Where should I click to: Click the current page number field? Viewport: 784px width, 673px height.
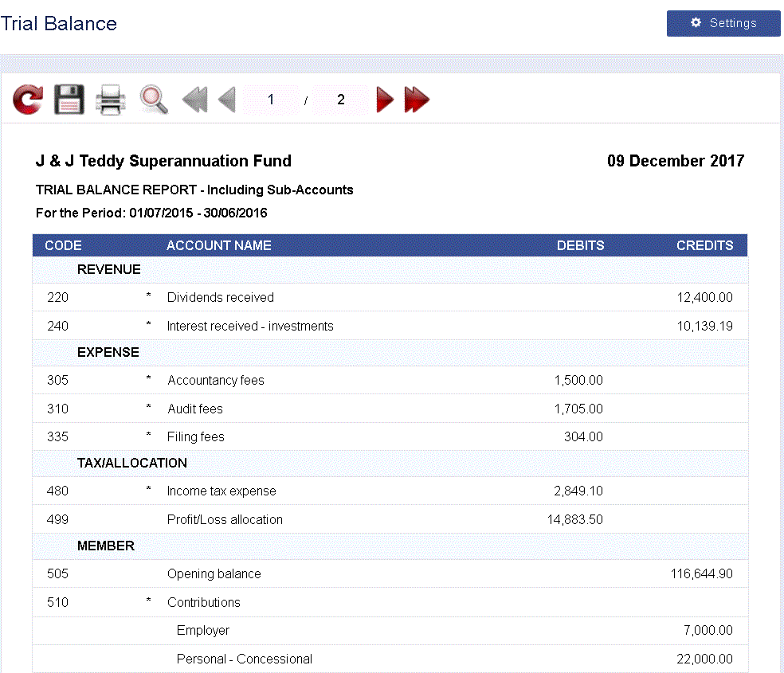pyautogui.click(x=271, y=100)
